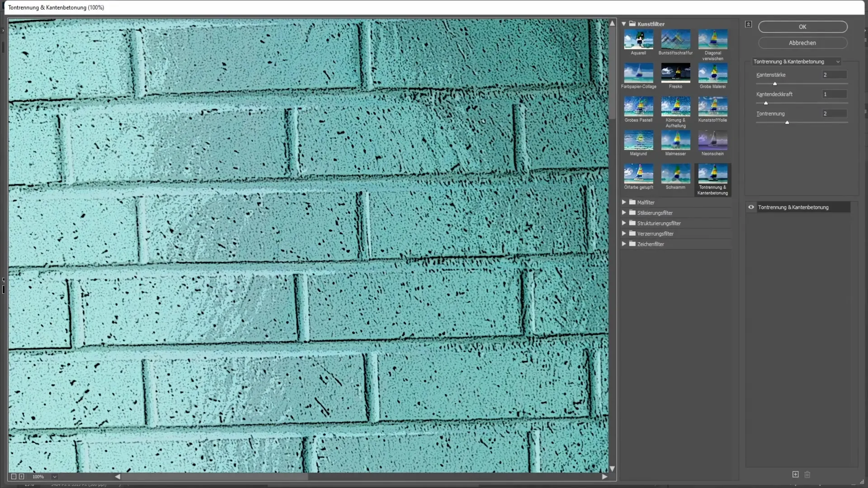This screenshot has height=488, width=868.
Task: Select the Kunststofffolie filter thumbnail
Action: [x=712, y=107]
